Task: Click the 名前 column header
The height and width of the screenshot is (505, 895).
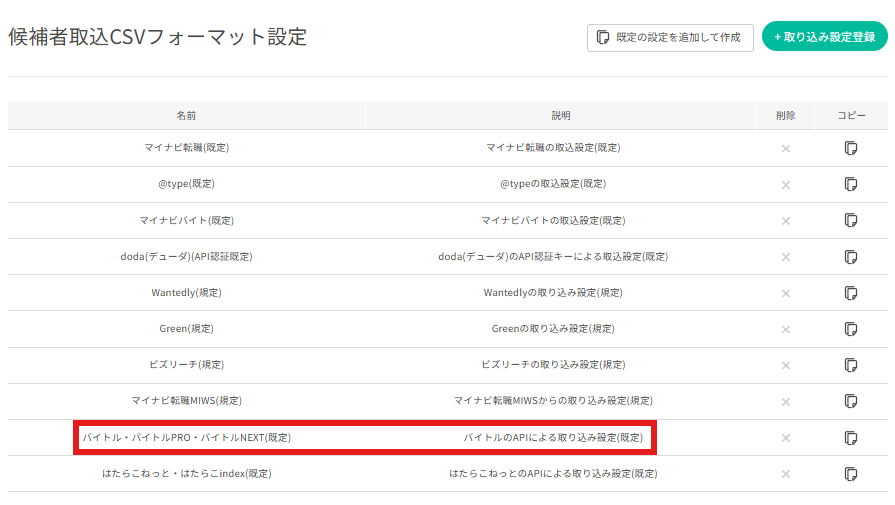Action: [x=187, y=116]
